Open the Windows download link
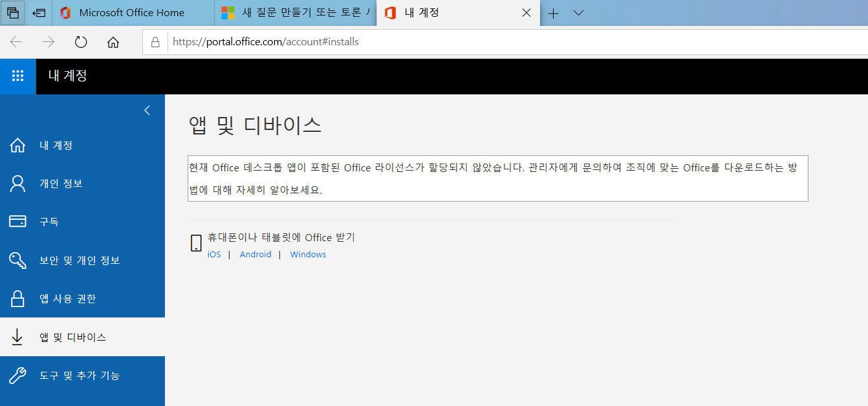The width and height of the screenshot is (868, 406). pyautogui.click(x=308, y=255)
